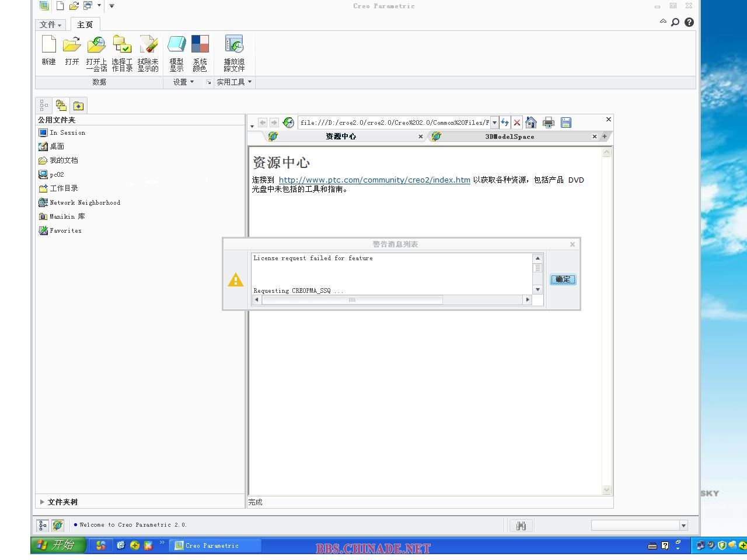
Task: Click binoculars Find icon in status bar
Action: (x=521, y=526)
